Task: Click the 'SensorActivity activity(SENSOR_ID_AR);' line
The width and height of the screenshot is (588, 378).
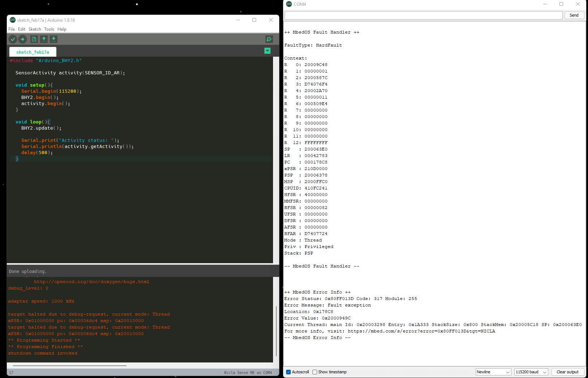Action: pos(70,73)
